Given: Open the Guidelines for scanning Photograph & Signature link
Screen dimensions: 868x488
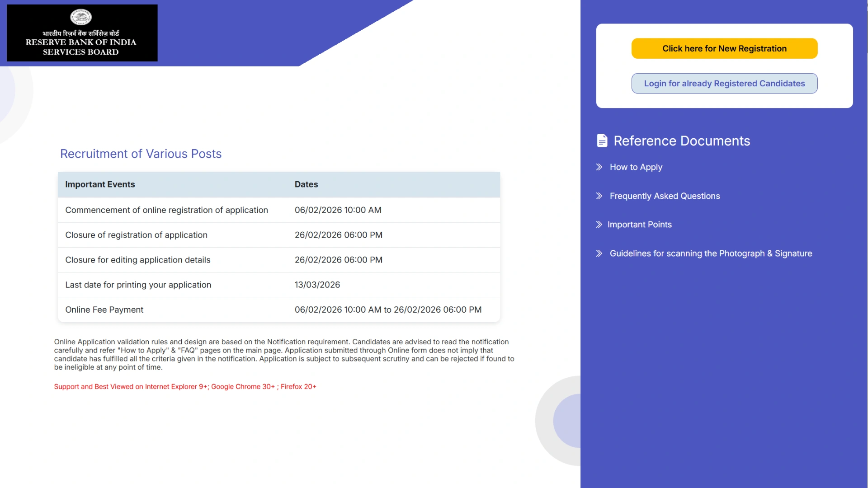Looking at the screenshot, I should pos(711,253).
